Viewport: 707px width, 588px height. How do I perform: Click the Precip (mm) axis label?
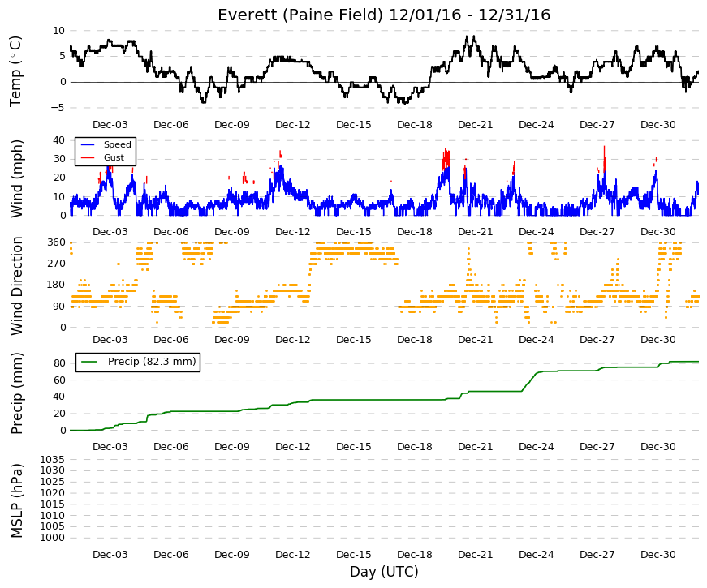tap(16, 393)
